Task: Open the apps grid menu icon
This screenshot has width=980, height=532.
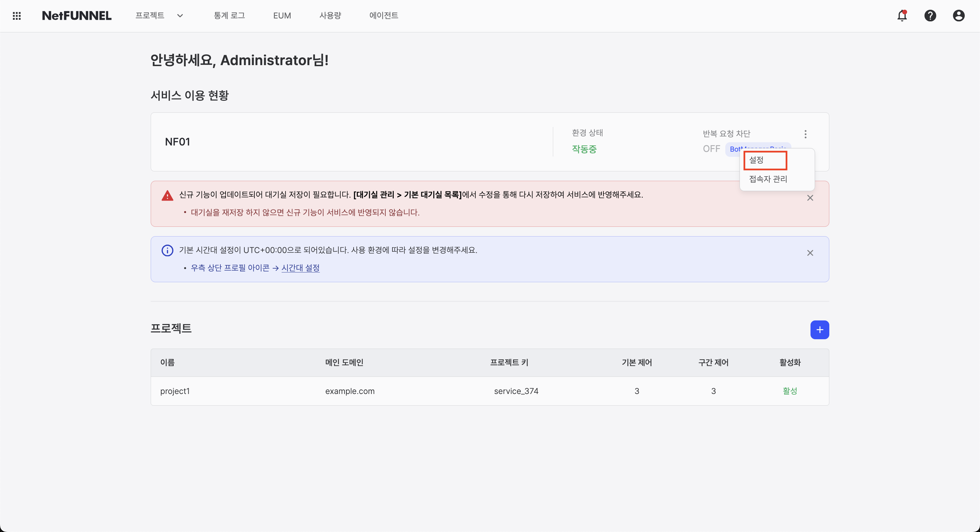Action: click(16, 16)
